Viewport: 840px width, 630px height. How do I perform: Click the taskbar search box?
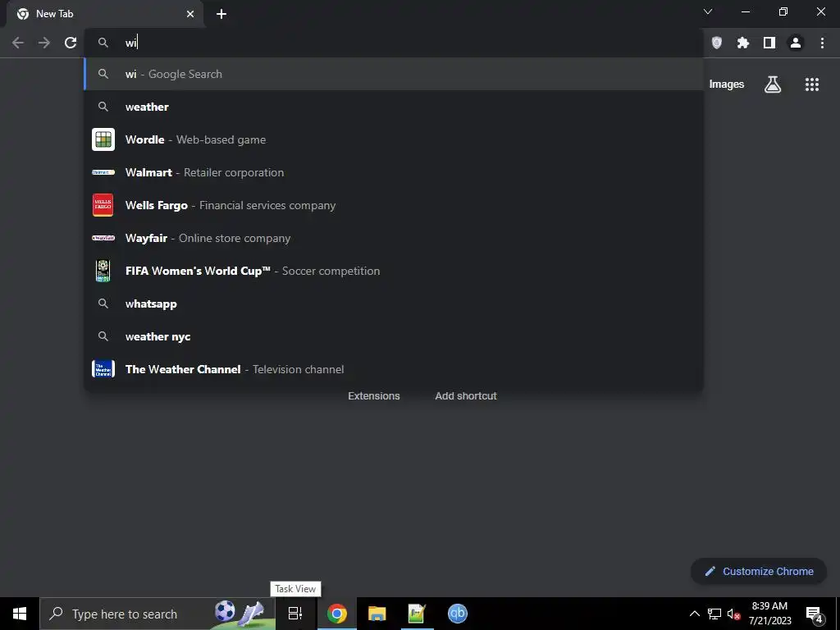click(x=157, y=614)
